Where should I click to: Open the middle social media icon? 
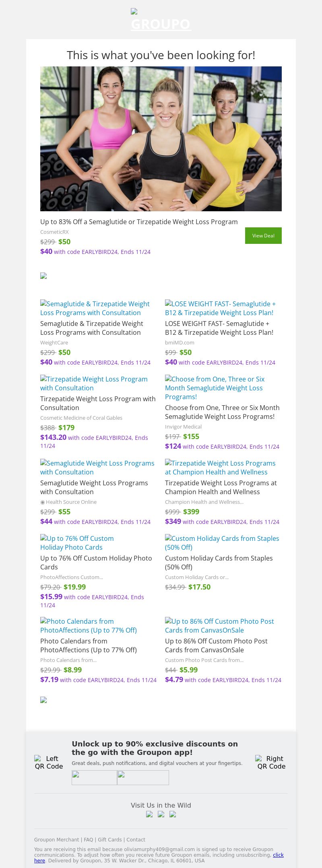click(161, 814)
